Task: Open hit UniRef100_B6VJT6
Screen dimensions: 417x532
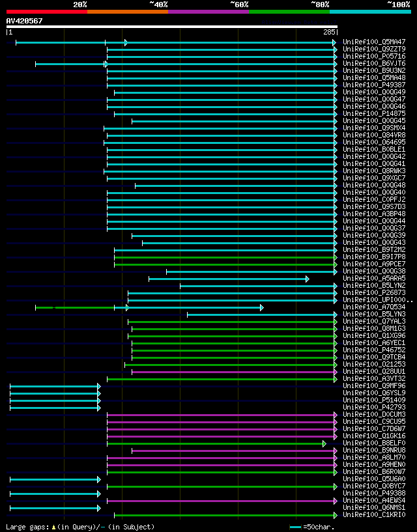Action: [x=374, y=63]
